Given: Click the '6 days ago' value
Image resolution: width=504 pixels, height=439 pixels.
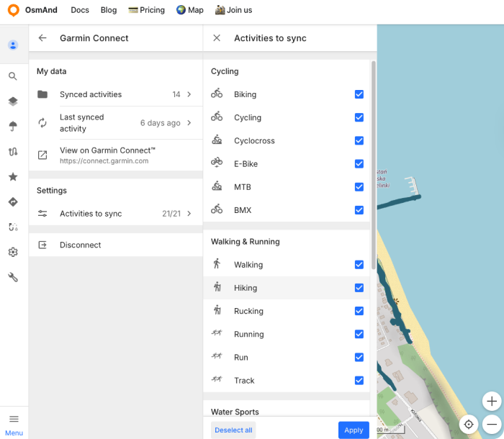Looking at the screenshot, I should [160, 123].
